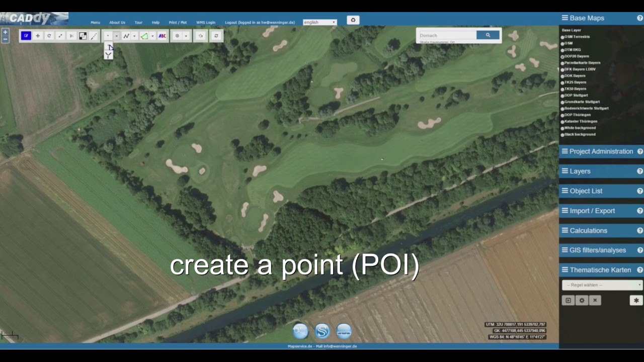
Task: Open help for Base Maps panel
Action: pyautogui.click(x=640, y=18)
